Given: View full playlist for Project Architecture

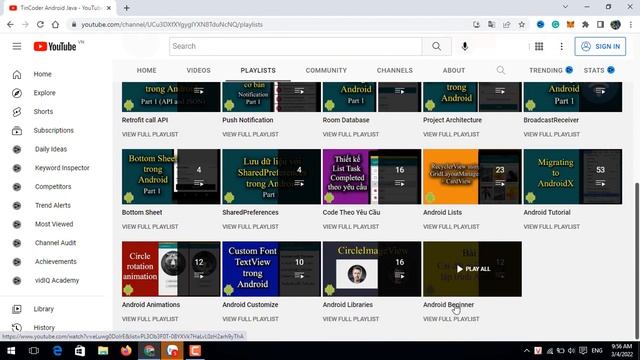Looking at the screenshot, I should tap(451, 134).
